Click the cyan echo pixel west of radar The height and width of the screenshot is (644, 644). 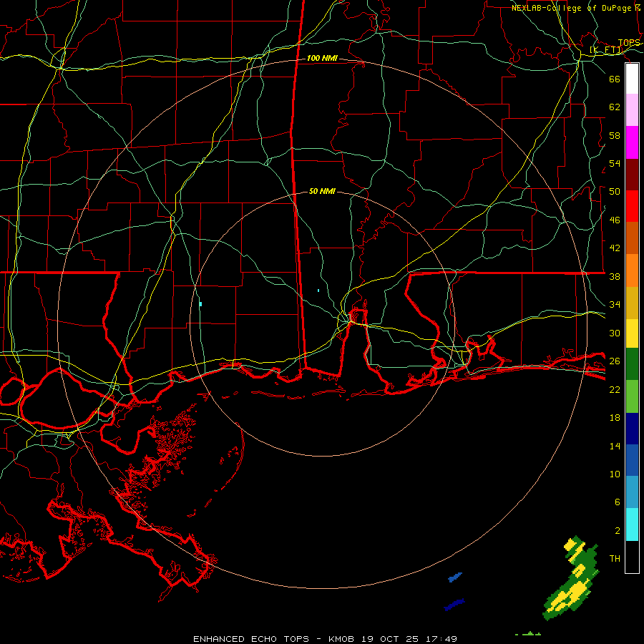tap(200, 304)
